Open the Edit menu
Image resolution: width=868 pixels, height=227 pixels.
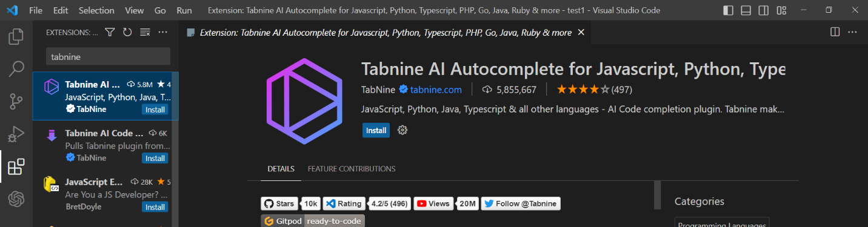tap(61, 10)
